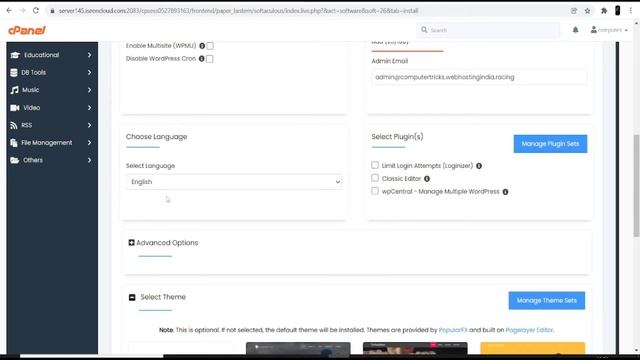Open File Management sidebar item
This screenshot has height=360, width=640.
(x=52, y=143)
